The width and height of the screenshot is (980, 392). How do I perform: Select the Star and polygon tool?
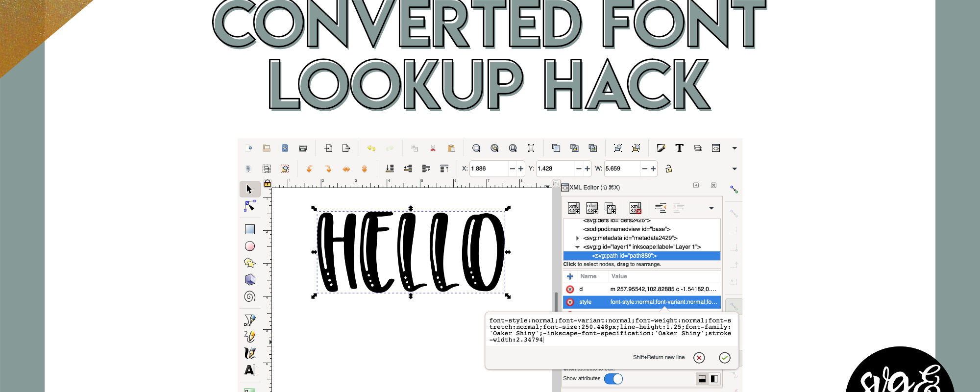(250, 263)
